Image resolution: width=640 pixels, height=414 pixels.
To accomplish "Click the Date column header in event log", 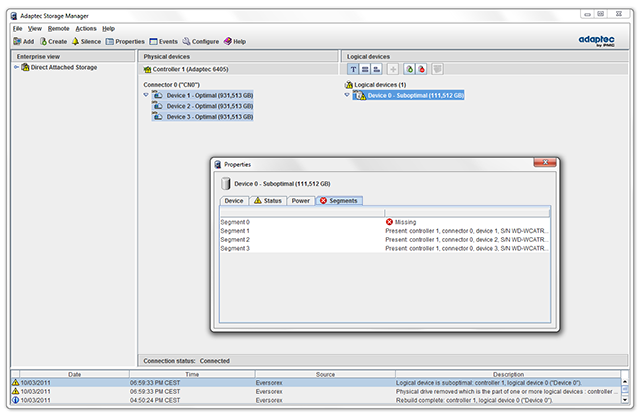I will (x=74, y=374).
